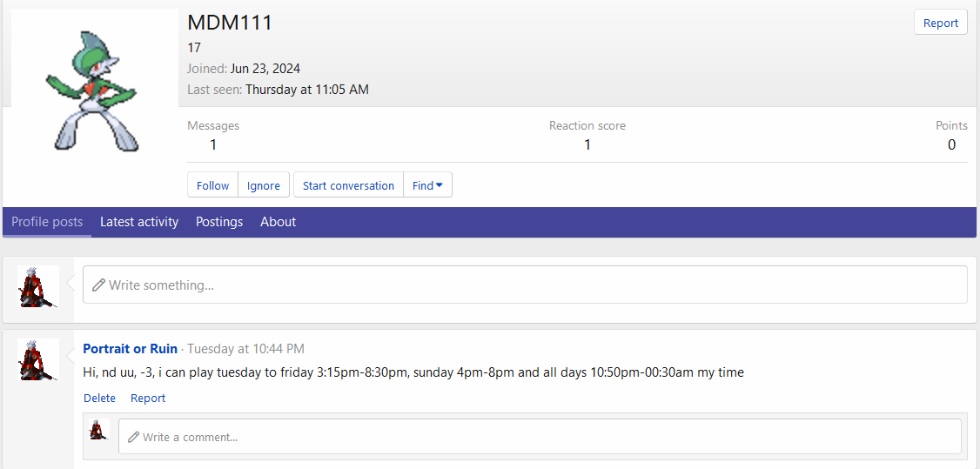Click the post text starting 'Hi, nd uu'
This screenshot has width=980, height=469.
413,372
